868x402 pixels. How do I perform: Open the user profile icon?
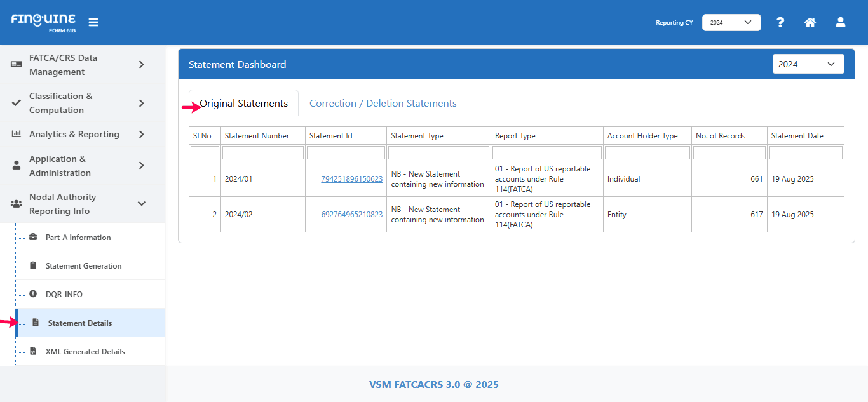(x=840, y=22)
